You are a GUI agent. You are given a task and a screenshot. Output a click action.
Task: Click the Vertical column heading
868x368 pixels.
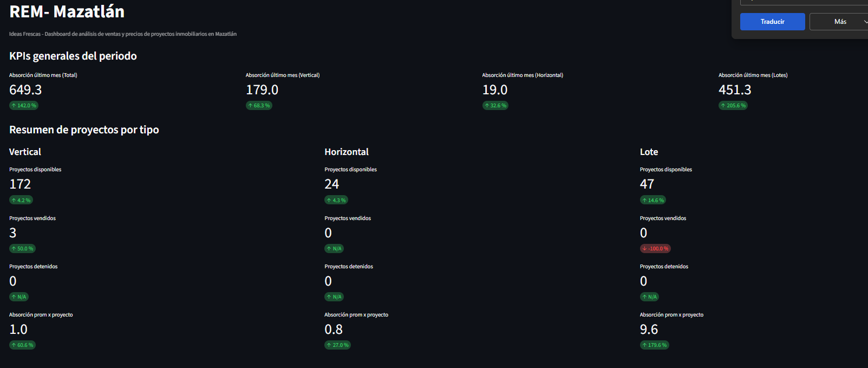pyautogui.click(x=25, y=152)
